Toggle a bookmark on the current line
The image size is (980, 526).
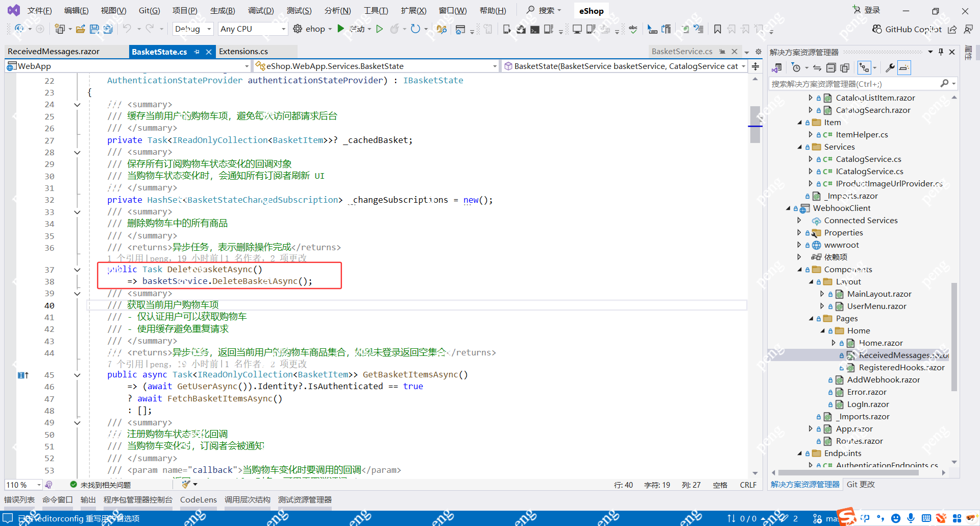point(717,29)
